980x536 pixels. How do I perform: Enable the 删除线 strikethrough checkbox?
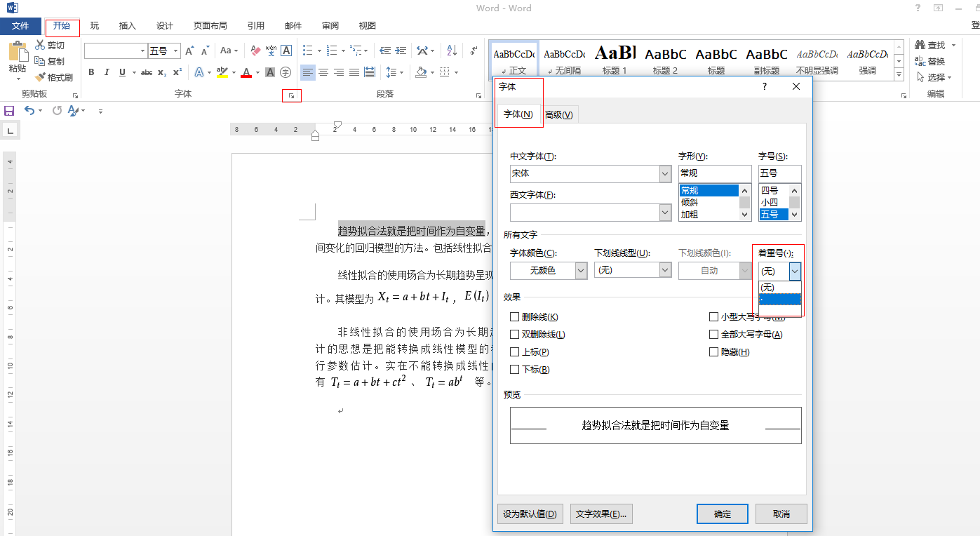(x=516, y=316)
